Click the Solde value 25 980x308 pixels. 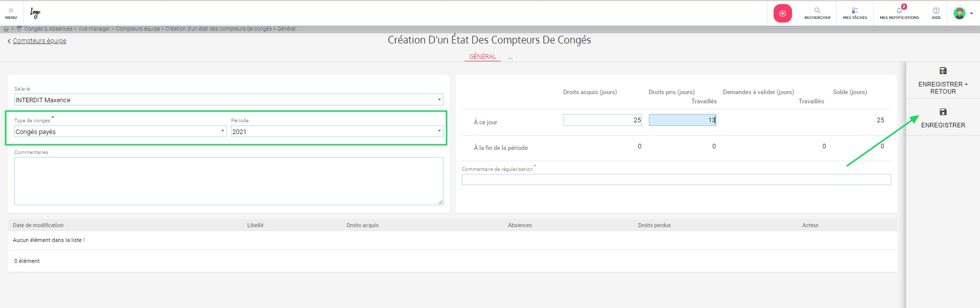(x=880, y=120)
